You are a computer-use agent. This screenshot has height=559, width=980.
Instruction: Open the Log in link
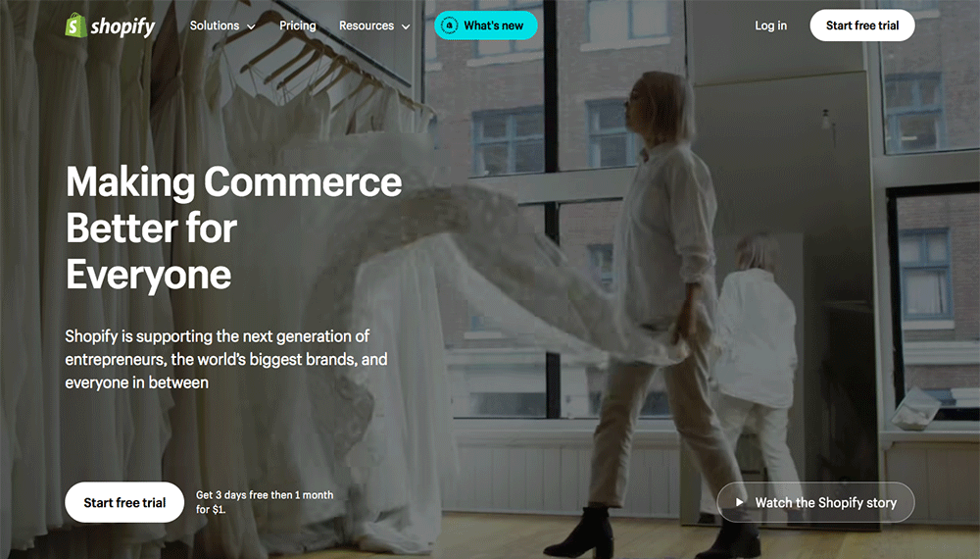coord(770,25)
